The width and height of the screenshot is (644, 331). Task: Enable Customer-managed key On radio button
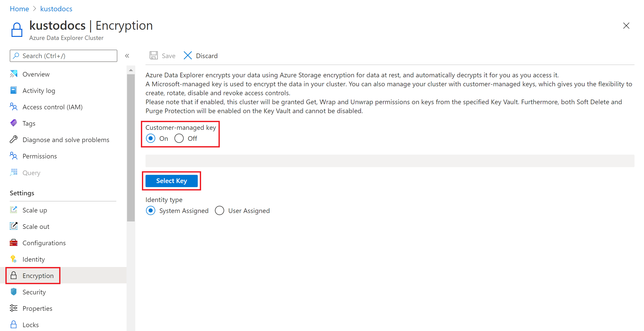[151, 138]
